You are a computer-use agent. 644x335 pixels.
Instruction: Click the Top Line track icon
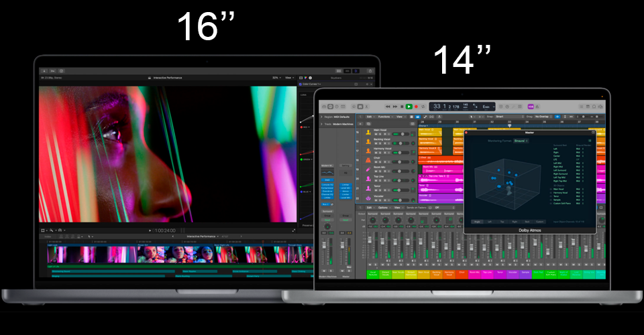(x=368, y=179)
